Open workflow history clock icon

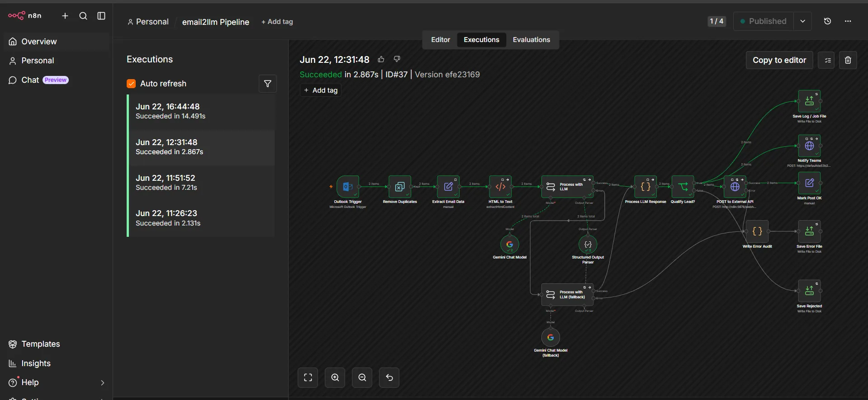coord(828,21)
